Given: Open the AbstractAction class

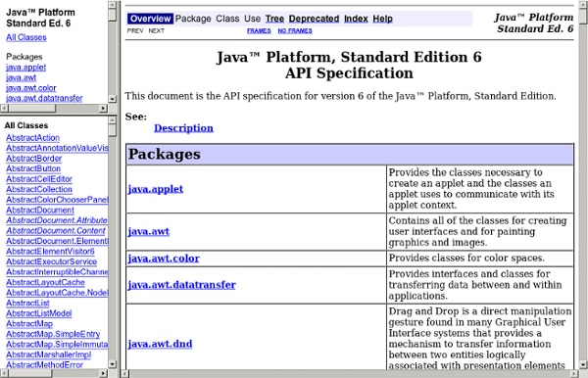Looking at the screenshot, I should [x=32, y=138].
